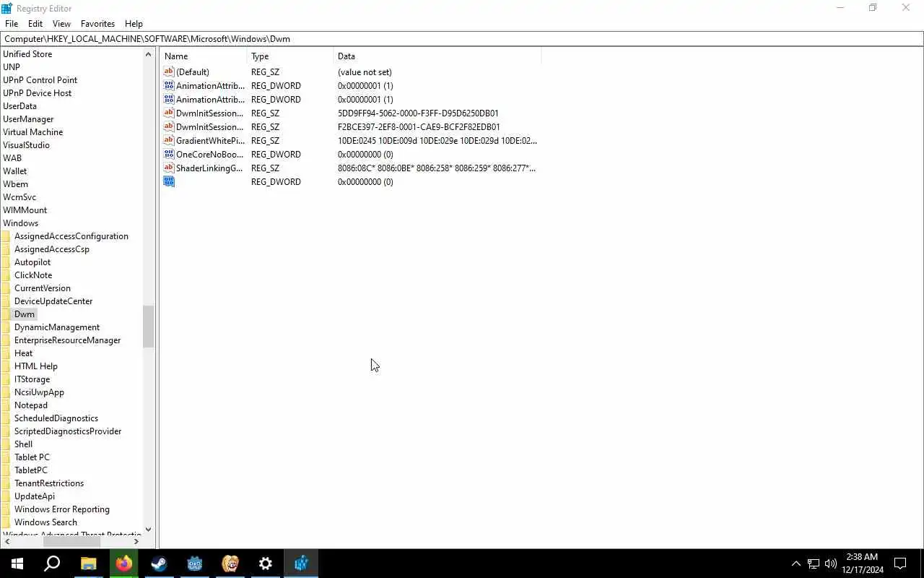Select the ScheduledDiagnostics key
The image size is (924, 578).
pos(56,418)
